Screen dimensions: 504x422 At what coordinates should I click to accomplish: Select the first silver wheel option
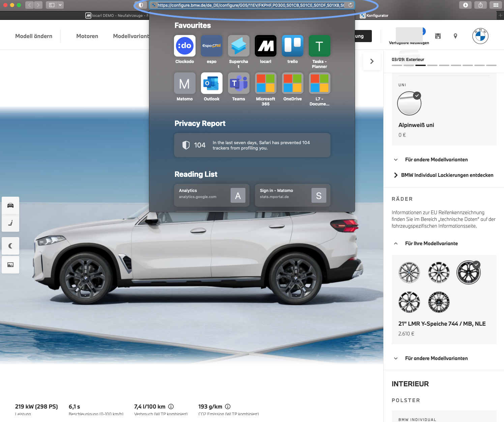point(409,272)
